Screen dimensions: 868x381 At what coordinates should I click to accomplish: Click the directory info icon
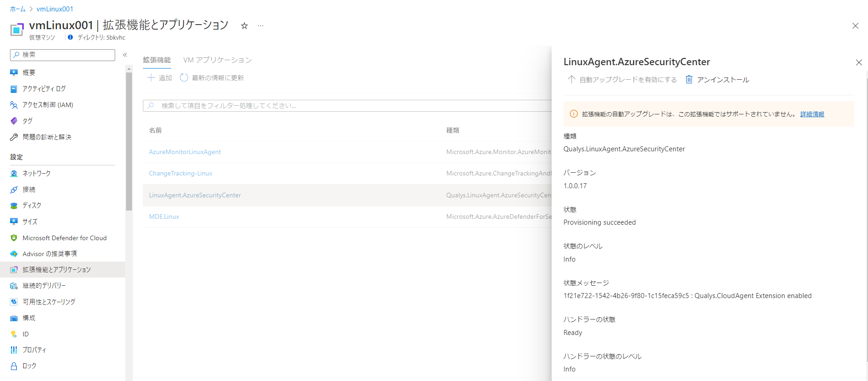pos(70,37)
